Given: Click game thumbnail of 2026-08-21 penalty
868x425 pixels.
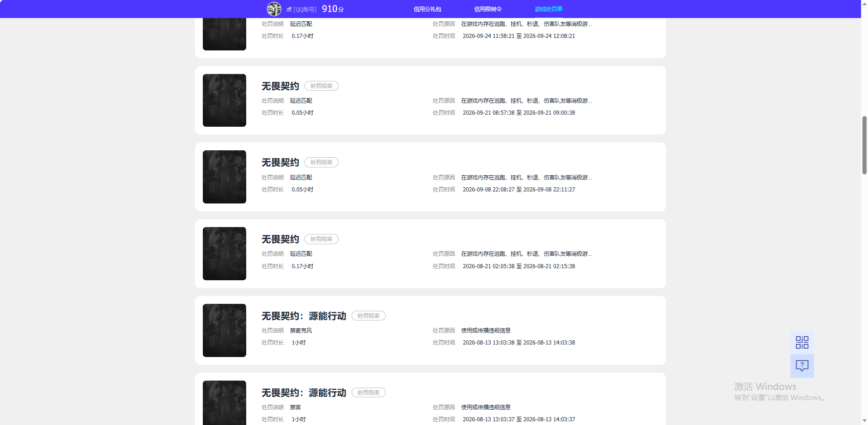Looking at the screenshot, I should point(225,253).
